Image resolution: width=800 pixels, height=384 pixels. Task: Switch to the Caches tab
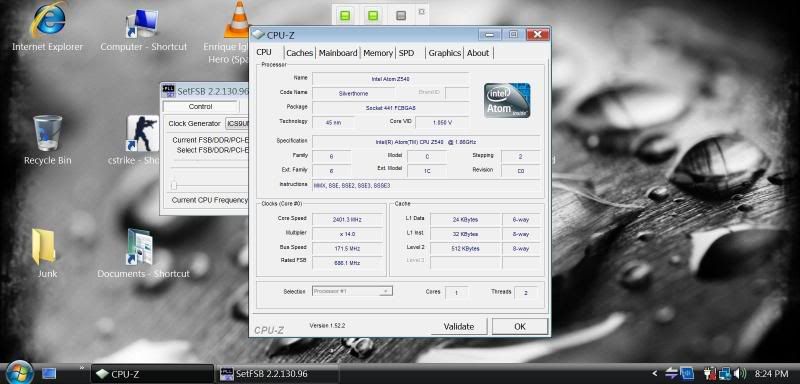pyautogui.click(x=299, y=53)
